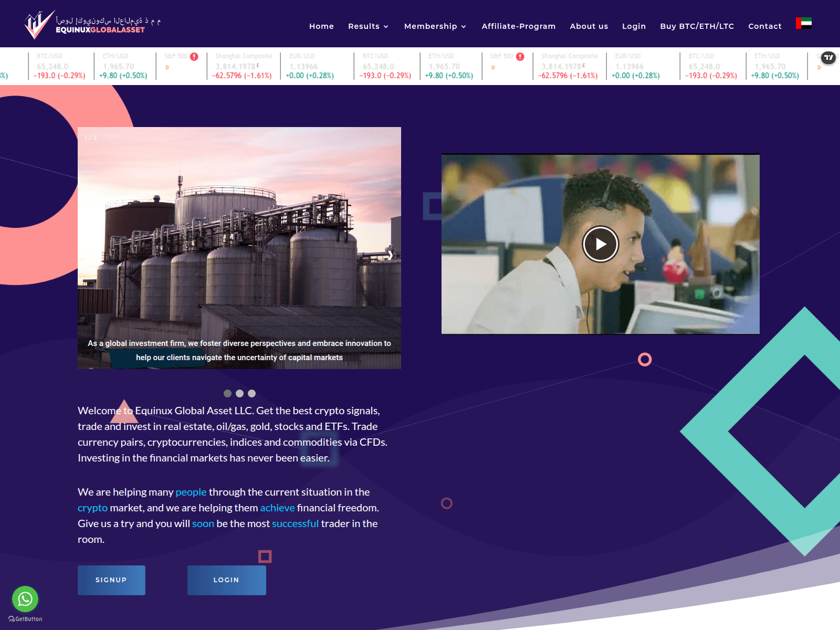The height and width of the screenshot is (630, 840).
Task: Expand the Results dropdown menu
Action: point(368,26)
